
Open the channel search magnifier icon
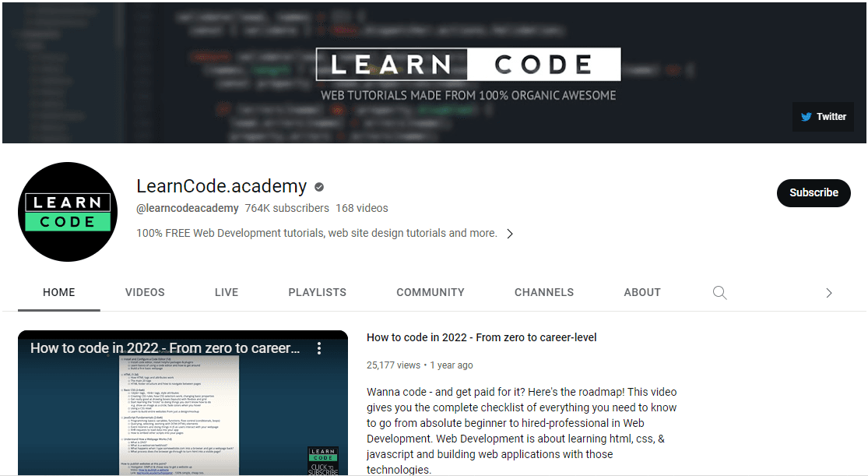point(719,293)
